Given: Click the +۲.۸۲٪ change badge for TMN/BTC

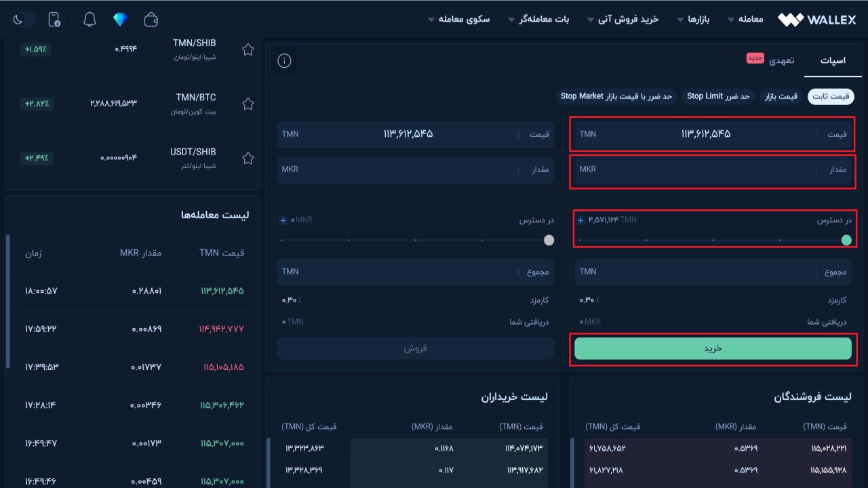Looking at the screenshot, I should click(37, 104).
